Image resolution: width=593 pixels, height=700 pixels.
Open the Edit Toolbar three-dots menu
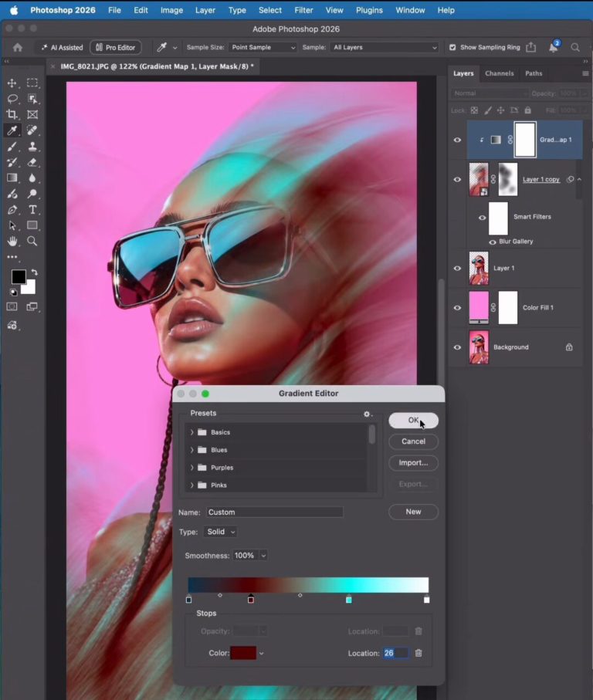pos(12,257)
